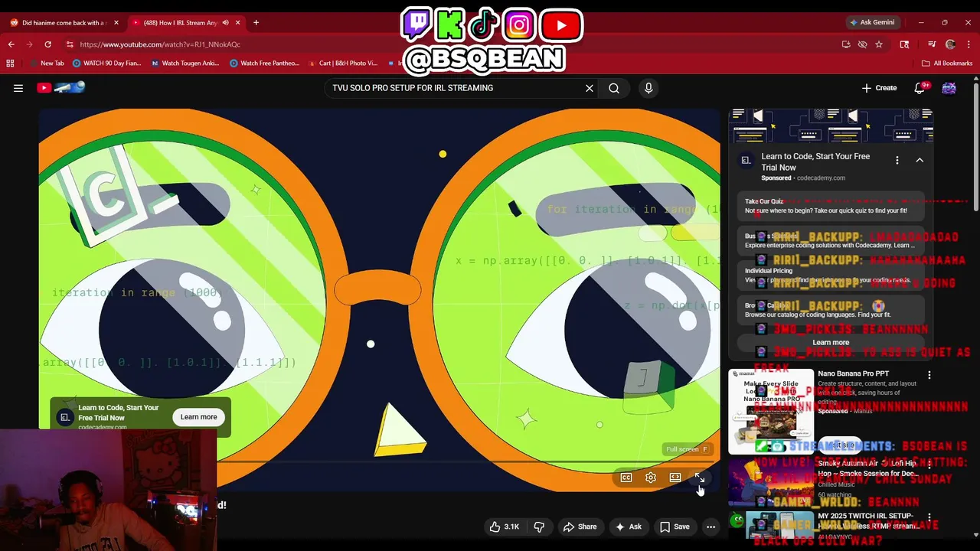Enter full screen on the video
Screen dimensions: 980x551
click(x=699, y=478)
